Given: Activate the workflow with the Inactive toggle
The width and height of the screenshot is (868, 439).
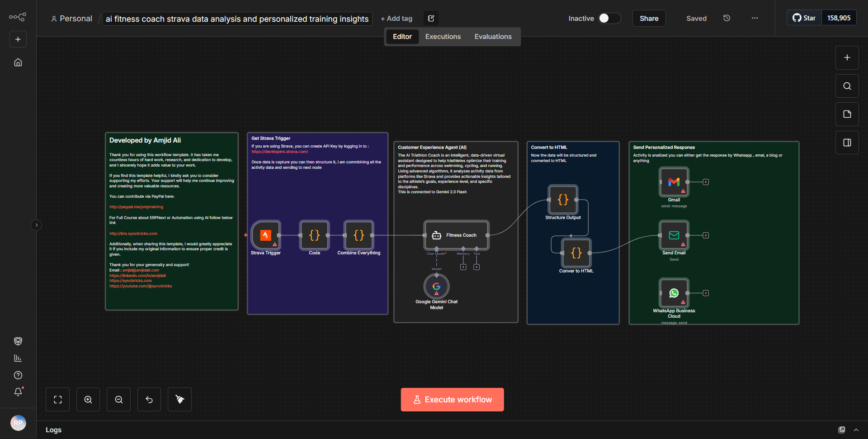Looking at the screenshot, I should 609,18.
